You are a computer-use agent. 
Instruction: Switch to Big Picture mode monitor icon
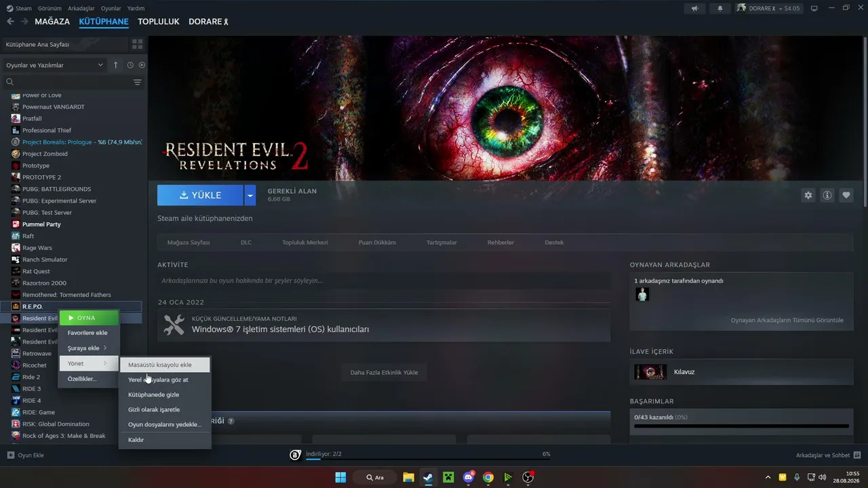[x=814, y=8]
